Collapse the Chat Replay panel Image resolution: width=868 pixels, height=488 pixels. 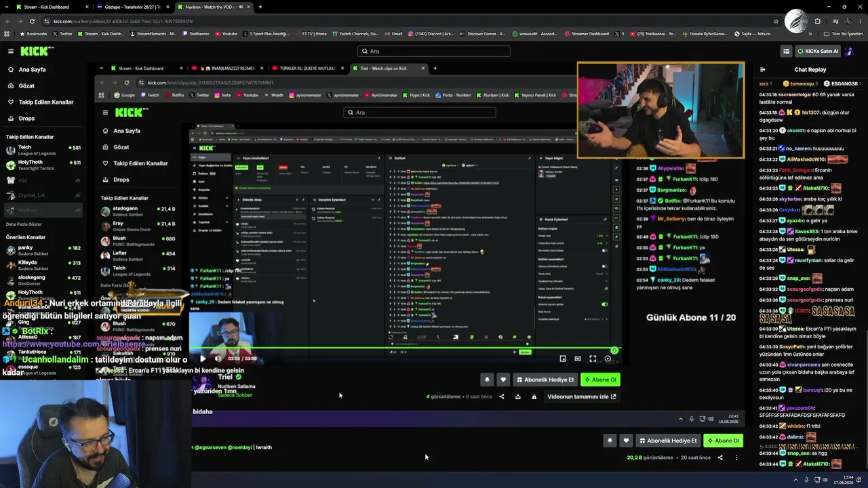pos(763,69)
